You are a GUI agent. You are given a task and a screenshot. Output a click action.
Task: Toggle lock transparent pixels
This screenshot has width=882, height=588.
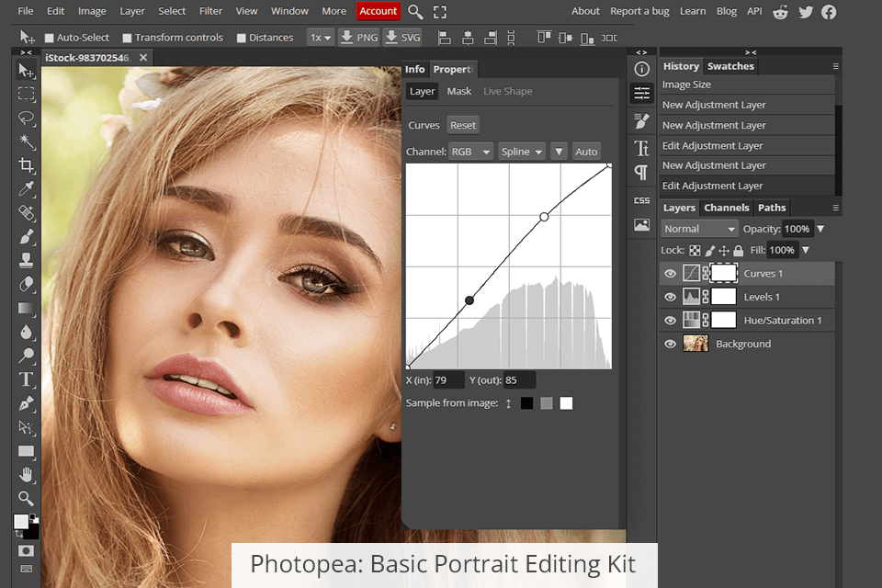695,251
